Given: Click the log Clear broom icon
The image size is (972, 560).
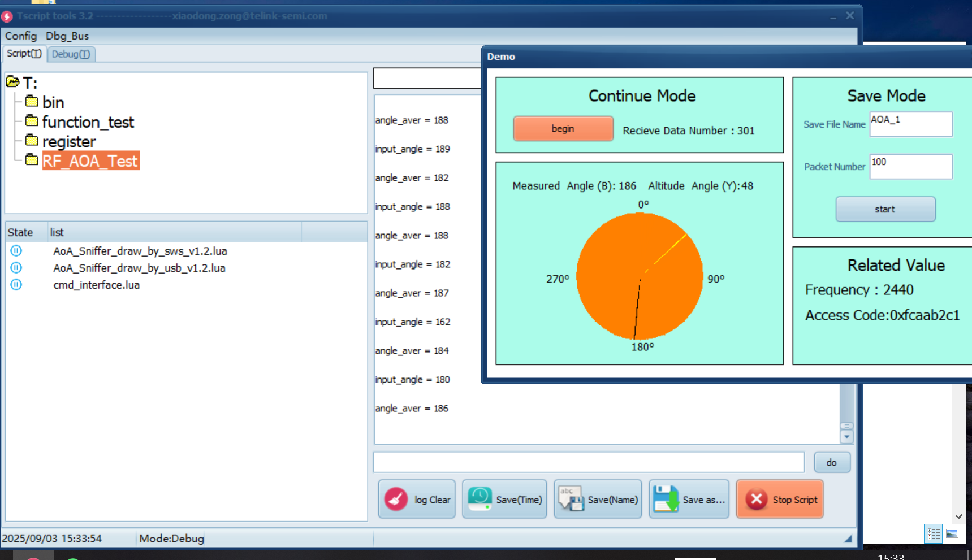Looking at the screenshot, I should pyautogui.click(x=396, y=500).
